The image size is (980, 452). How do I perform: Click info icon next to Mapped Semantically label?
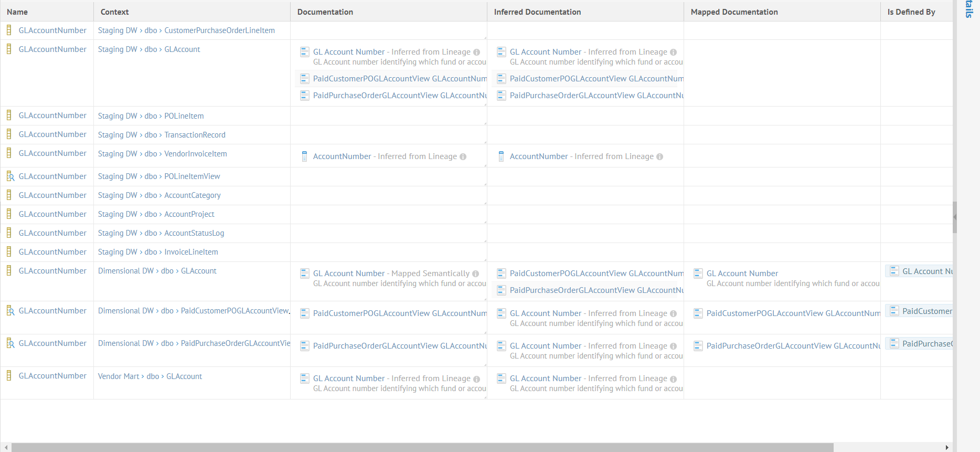pyautogui.click(x=475, y=274)
